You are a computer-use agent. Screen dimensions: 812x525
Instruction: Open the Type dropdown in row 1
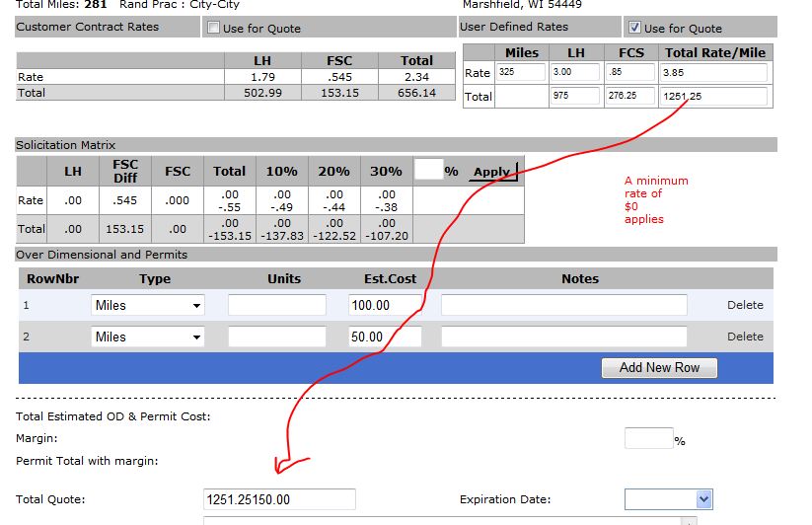(x=147, y=305)
